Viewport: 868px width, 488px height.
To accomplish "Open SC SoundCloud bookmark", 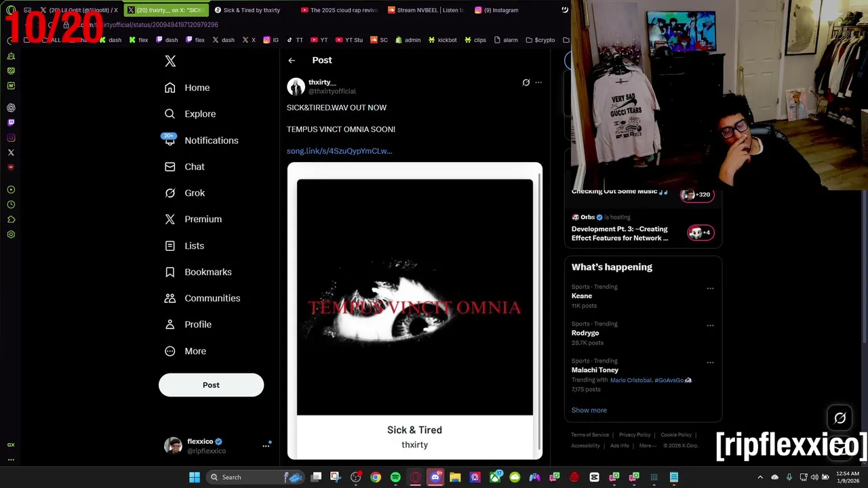I will [x=379, y=40].
